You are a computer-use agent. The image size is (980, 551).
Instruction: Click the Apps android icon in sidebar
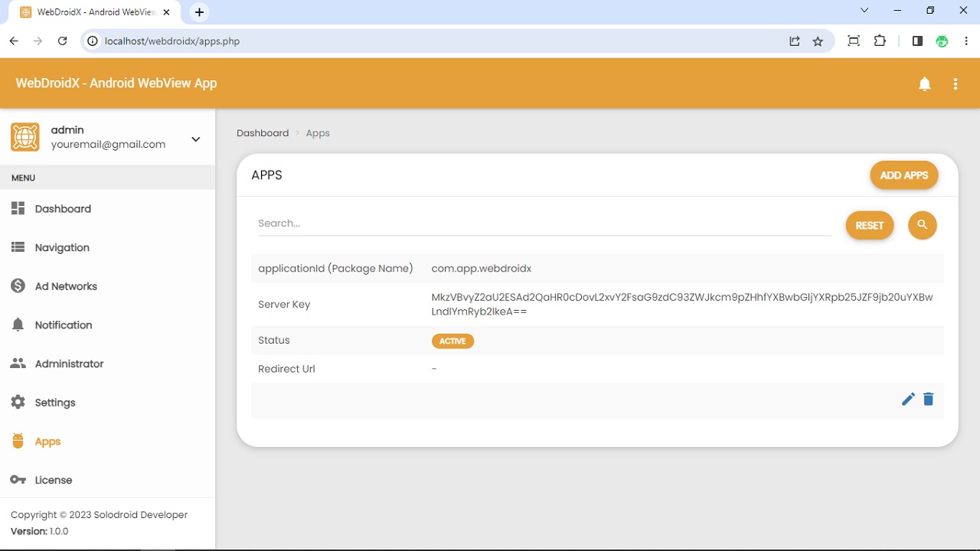click(18, 441)
